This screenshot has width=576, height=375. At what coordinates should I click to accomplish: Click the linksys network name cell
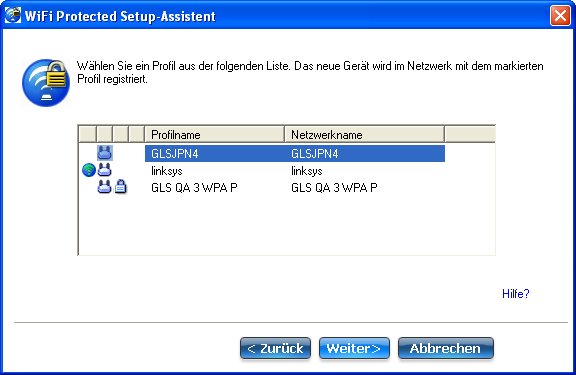(306, 171)
